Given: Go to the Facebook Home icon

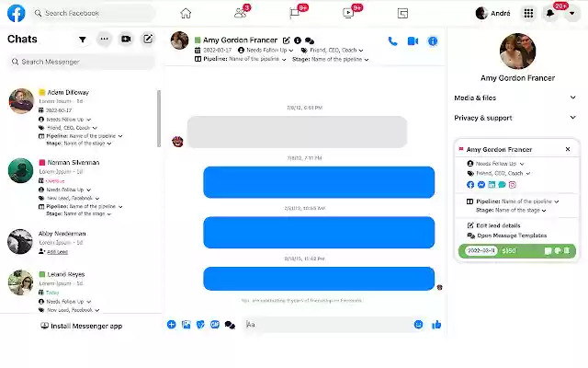Looking at the screenshot, I should 186,13.
